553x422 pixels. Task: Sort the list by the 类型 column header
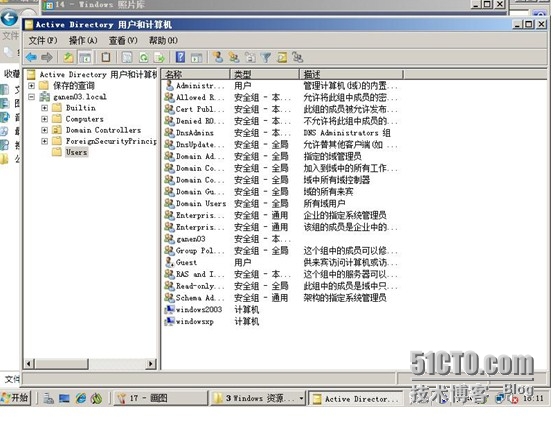click(265, 74)
